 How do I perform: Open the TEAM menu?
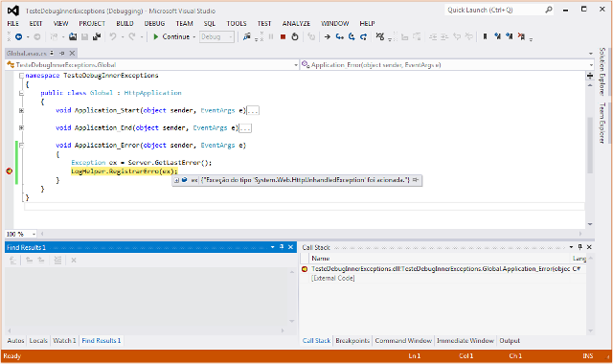184,23
